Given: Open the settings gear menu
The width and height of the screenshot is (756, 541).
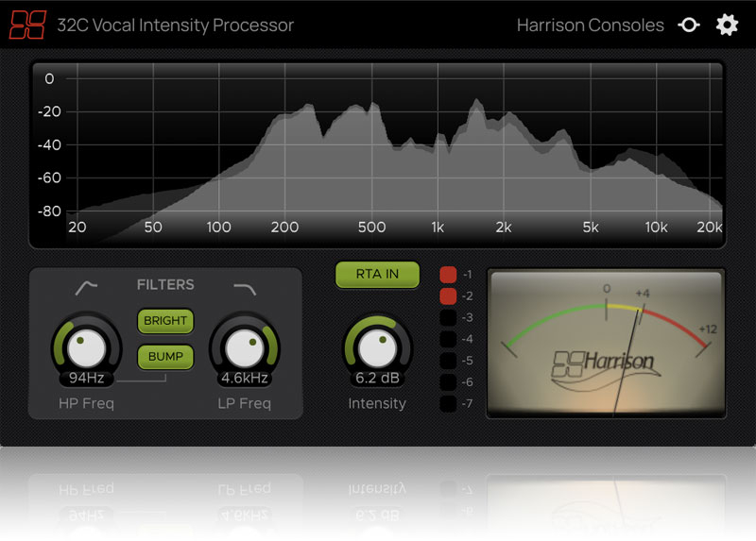Looking at the screenshot, I should point(727,25).
